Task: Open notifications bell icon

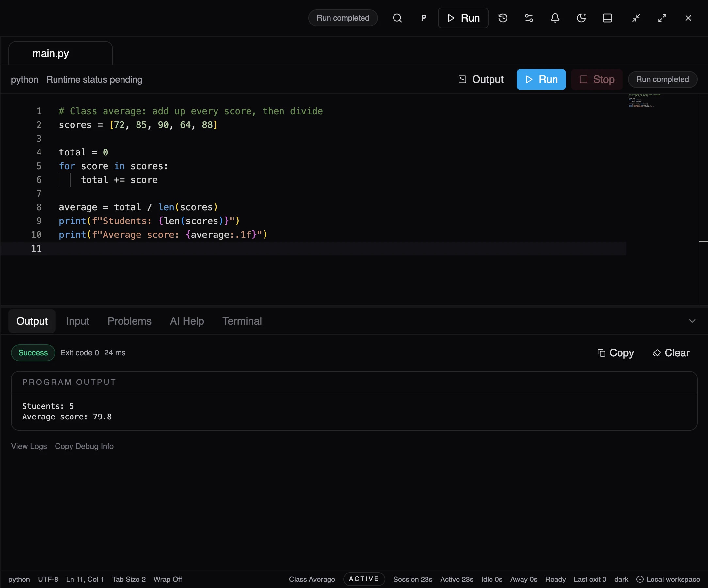Action: pos(555,18)
